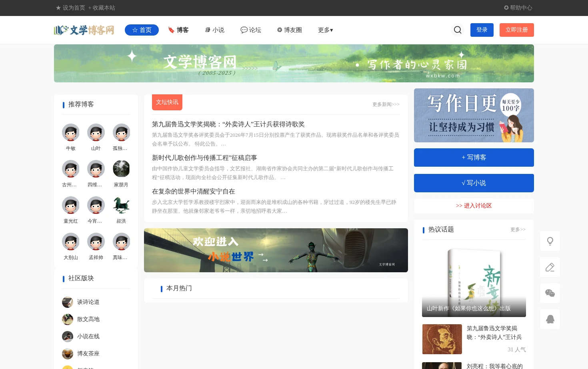
Task: Click the 博友茶座 section icon
Action: 68,354
